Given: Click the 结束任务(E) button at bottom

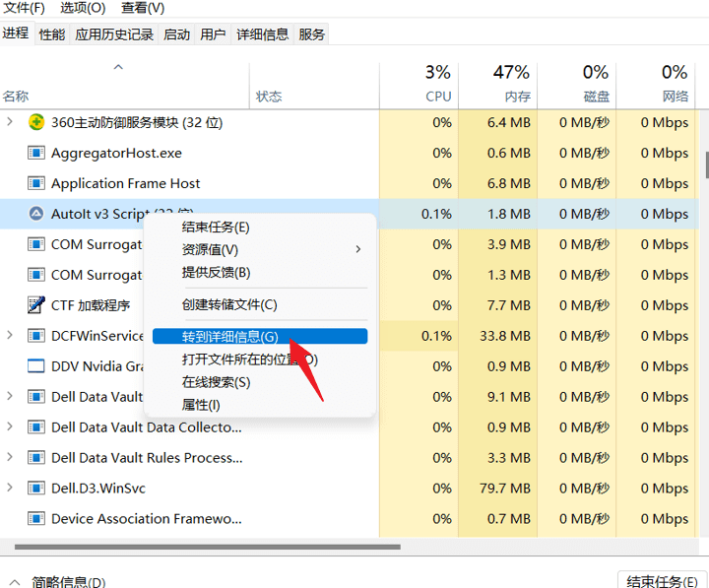Looking at the screenshot, I should tap(662, 580).
